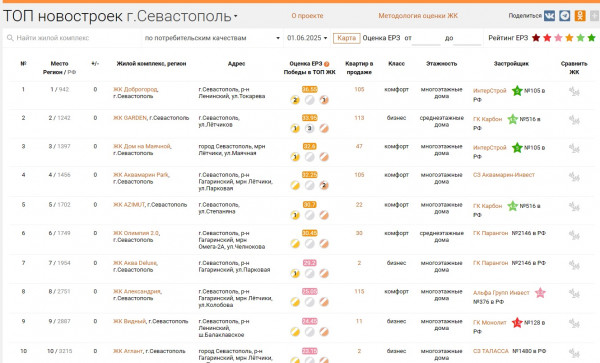Click green star badge for ИнтерСтрой in Доброгород row

pyautogui.click(x=517, y=91)
